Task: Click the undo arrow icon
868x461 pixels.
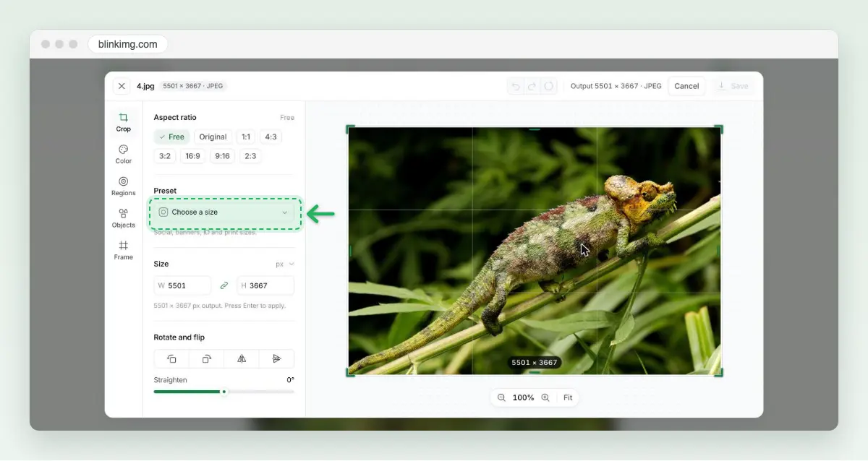Action: pyautogui.click(x=516, y=86)
